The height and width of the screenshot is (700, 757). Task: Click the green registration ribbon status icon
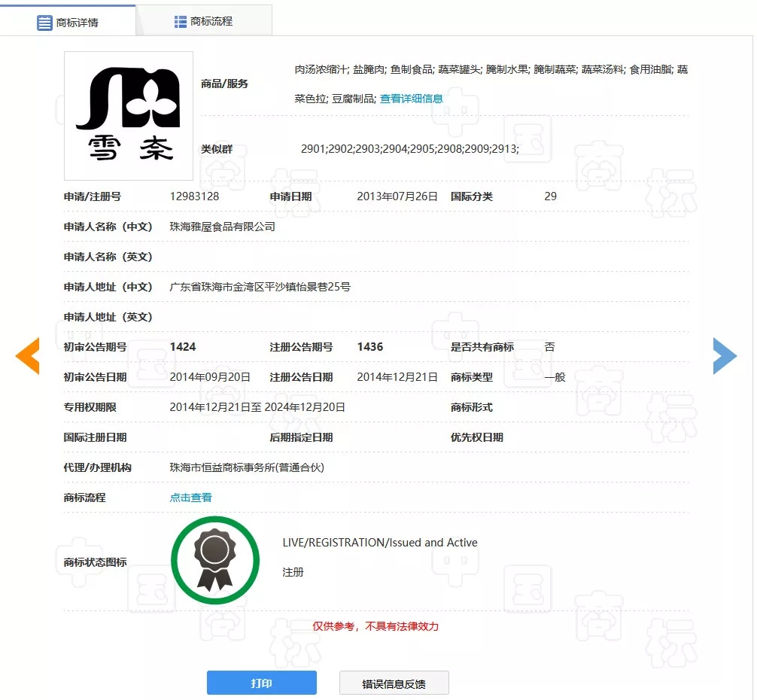click(x=215, y=561)
